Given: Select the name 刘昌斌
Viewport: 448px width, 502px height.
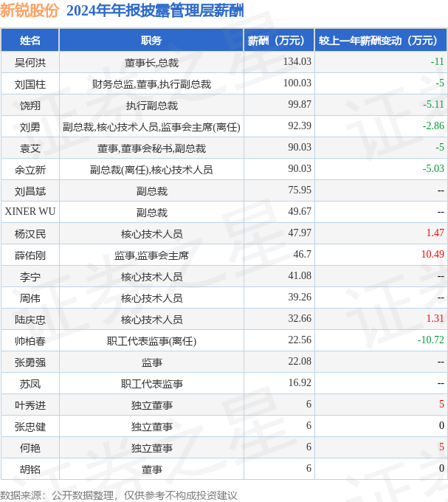Looking at the screenshot, I should click(30, 191).
